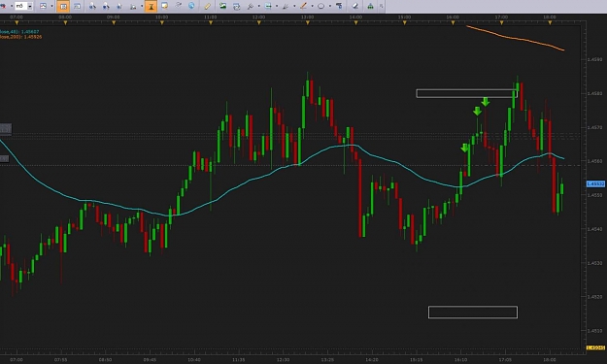
Task: Click the chart type icon beside m5
Action: click(43, 6)
